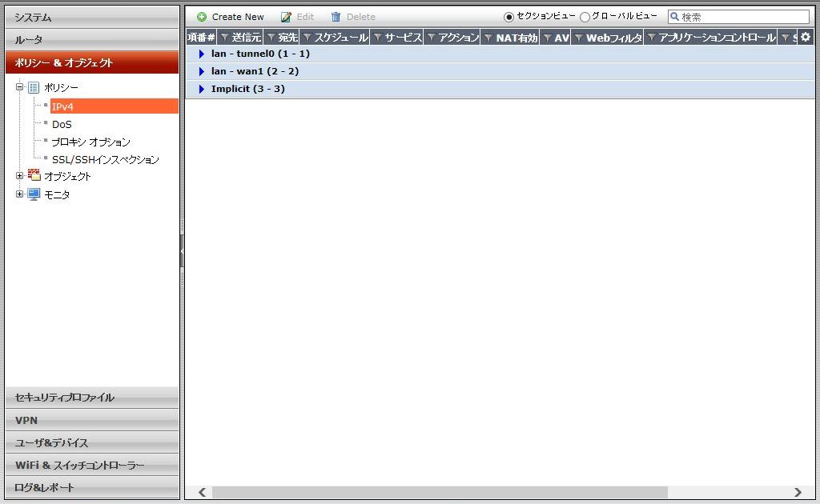Open the WiFi & スイッチコントローラー section
Viewport: 820px width, 504px height.
tap(92, 465)
